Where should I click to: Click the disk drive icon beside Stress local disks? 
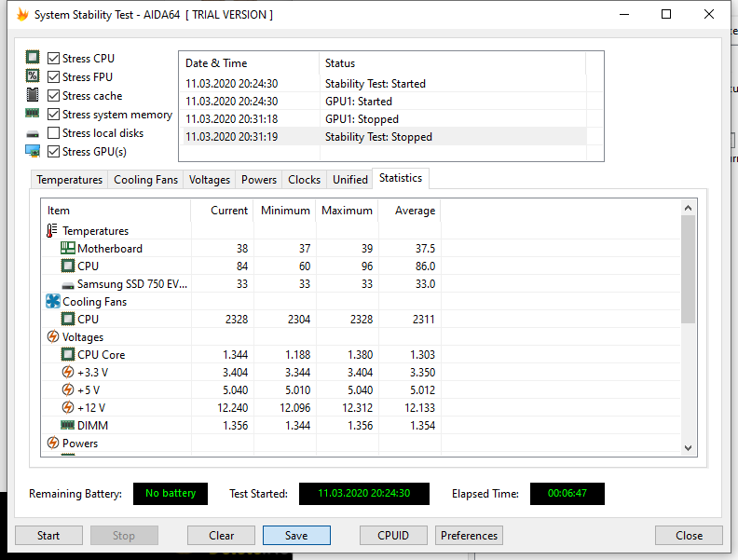(x=33, y=134)
